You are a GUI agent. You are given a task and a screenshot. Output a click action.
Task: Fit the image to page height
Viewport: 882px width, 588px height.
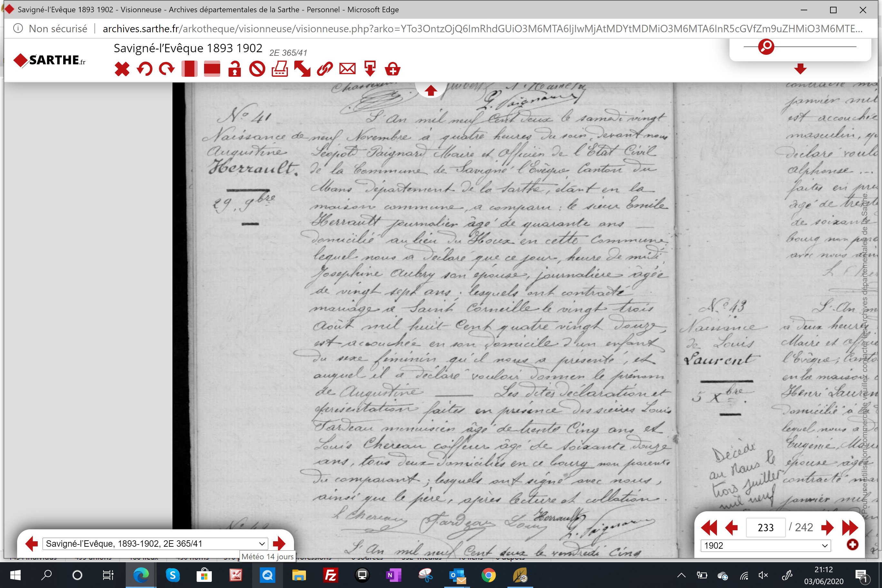pyautogui.click(x=189, y=69)
